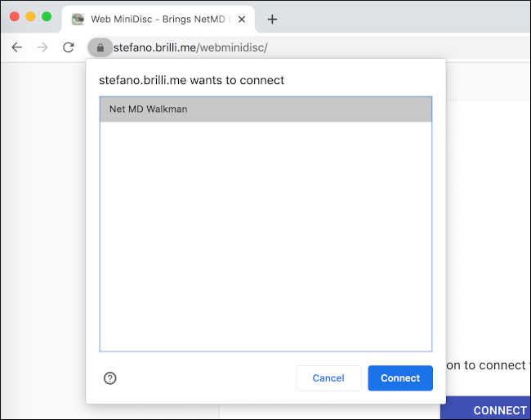
Task: Reload the current page
Action: (69, 47)
